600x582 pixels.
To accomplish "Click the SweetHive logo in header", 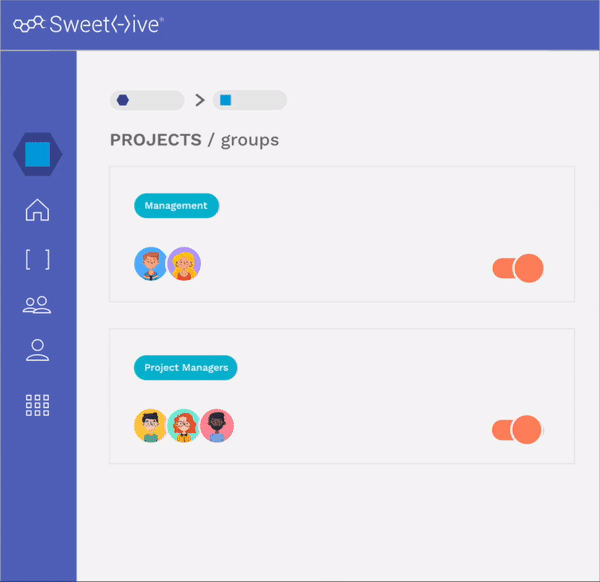I will (88, 24).
